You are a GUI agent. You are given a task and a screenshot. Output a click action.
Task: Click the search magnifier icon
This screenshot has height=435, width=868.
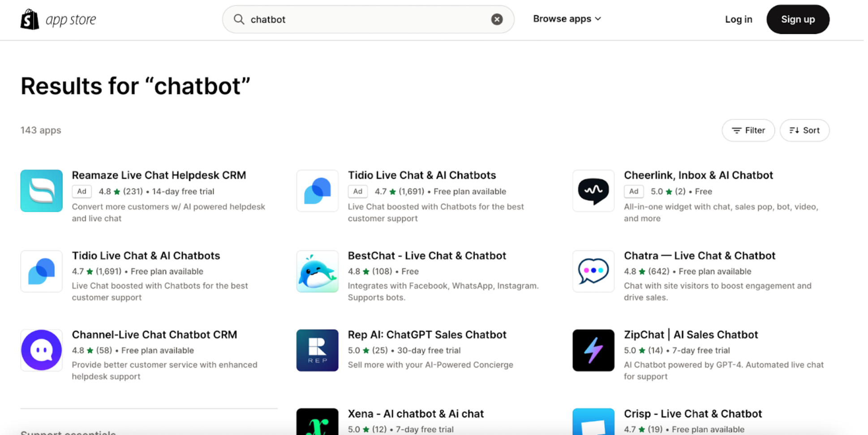239,19
